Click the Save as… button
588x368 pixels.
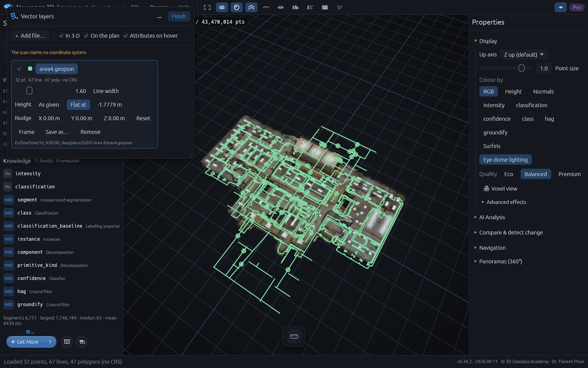(x=57, y=132)
